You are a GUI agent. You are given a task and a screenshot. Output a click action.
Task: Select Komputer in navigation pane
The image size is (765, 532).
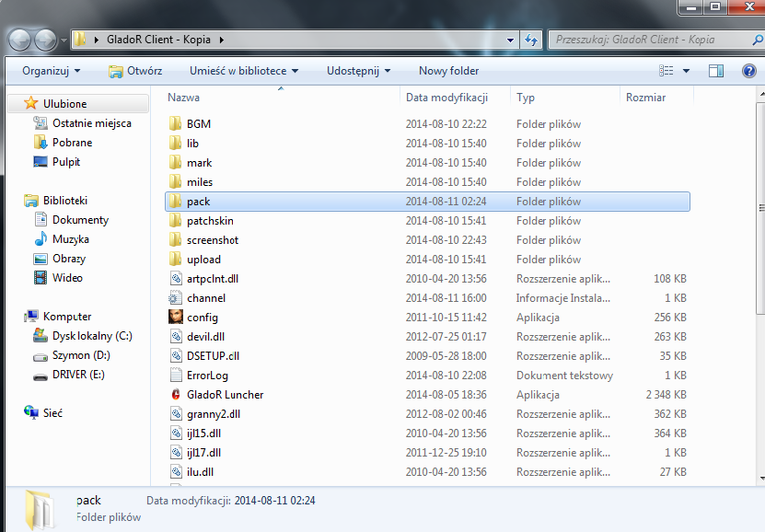[67, 317]
